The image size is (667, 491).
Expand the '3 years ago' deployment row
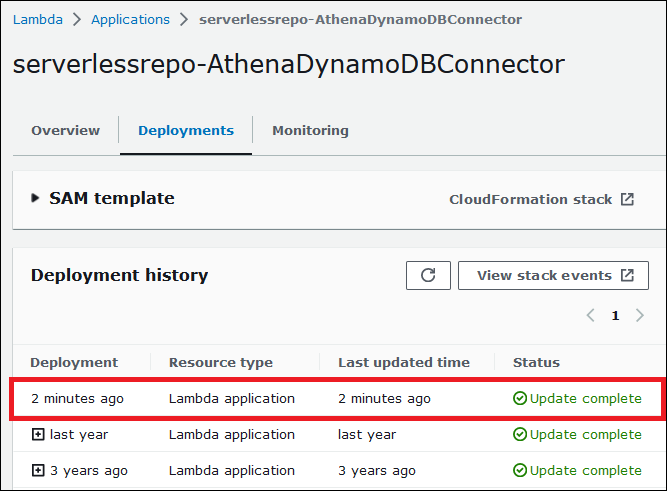tap(38, 471)
